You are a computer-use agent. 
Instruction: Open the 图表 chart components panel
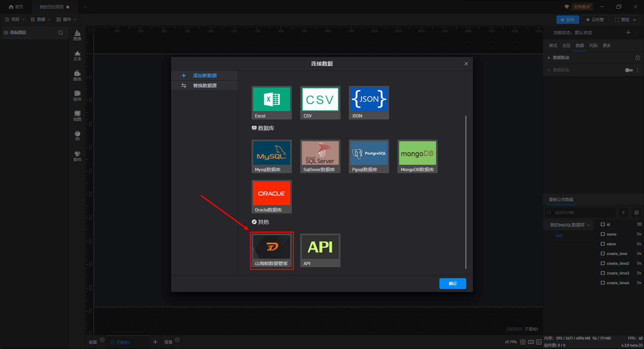pyautogui.click(x=77, y=35)
